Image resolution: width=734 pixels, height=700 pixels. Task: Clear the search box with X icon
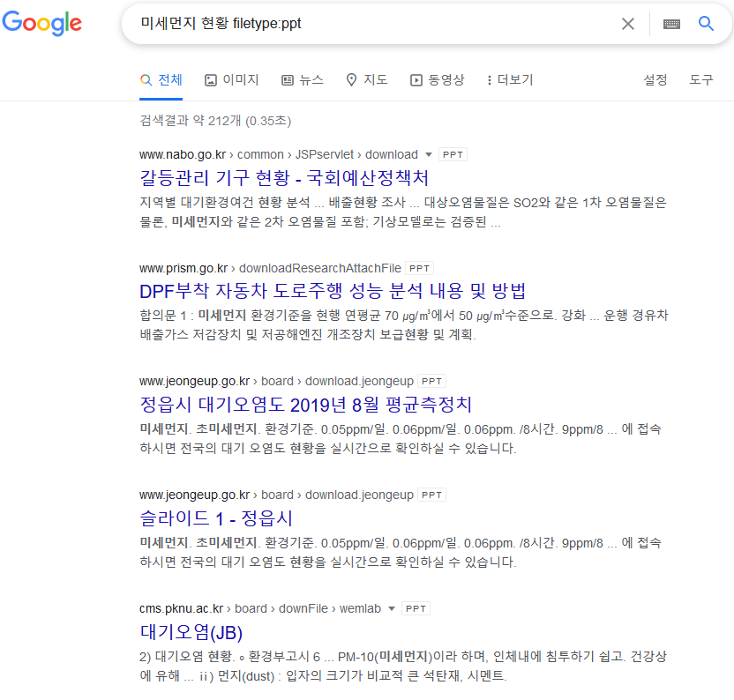tap(628, 24)
